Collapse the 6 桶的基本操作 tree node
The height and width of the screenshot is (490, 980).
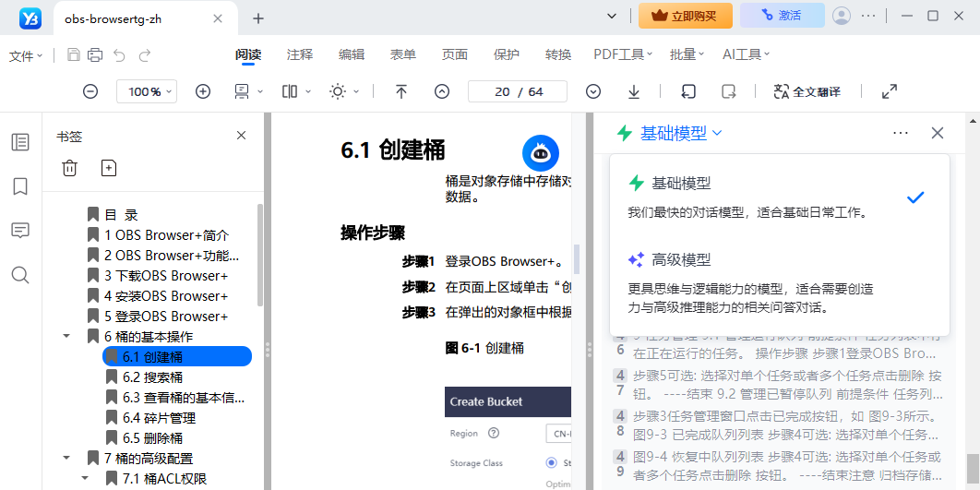(x=66, y=336)
